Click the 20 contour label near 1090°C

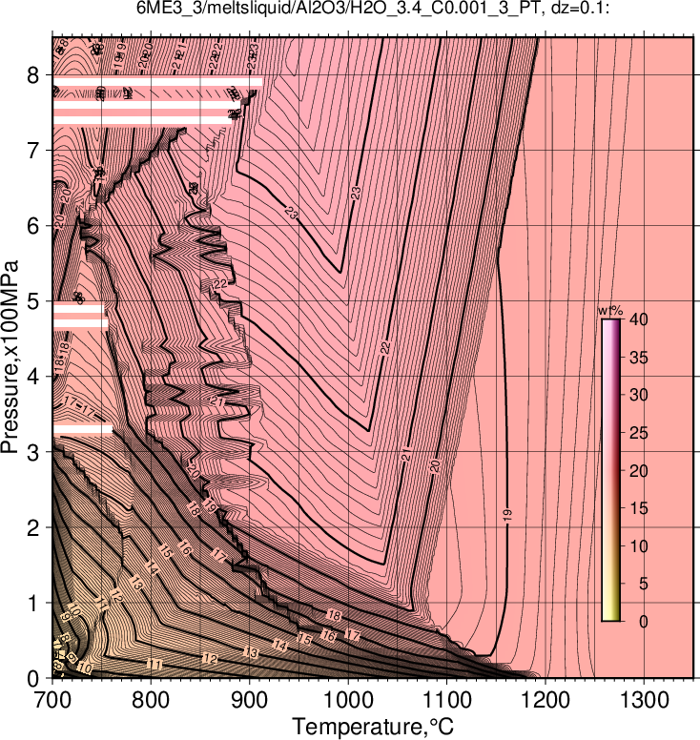pos(435,465)
